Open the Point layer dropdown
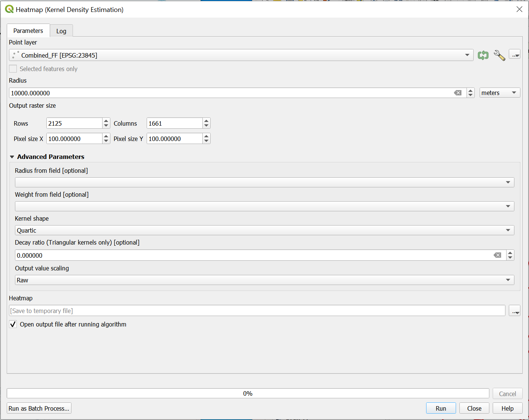Screen dimensions: 529x420 click(241, 55)
